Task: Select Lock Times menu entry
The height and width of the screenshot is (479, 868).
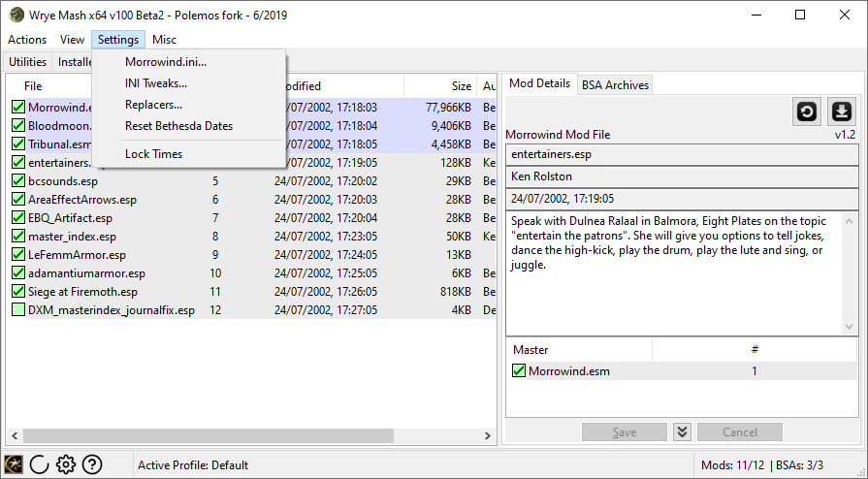Action: point(189,154)
